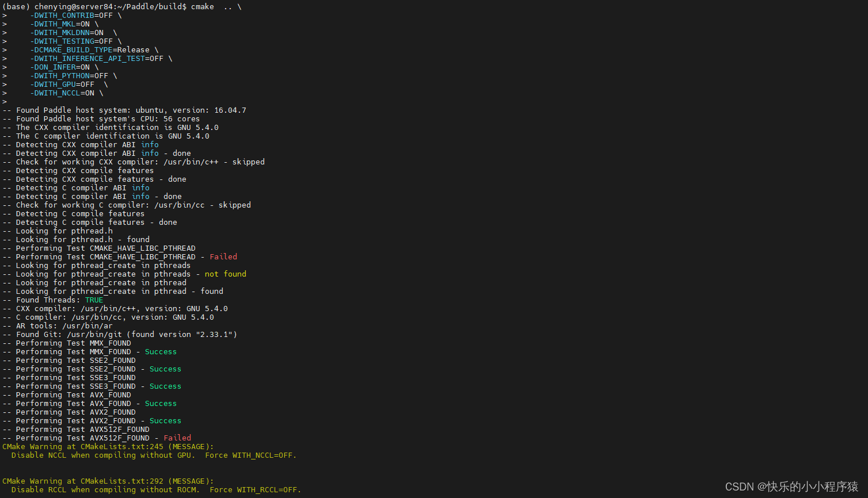Click the yellow 'not found' for pthreads
Viewport: 868px width, 498px height.
(x=226, y=274)
